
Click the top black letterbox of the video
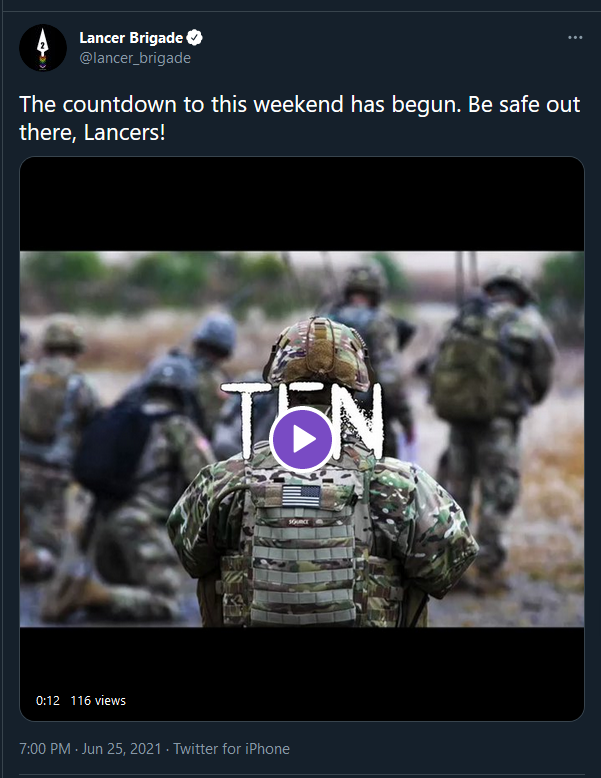click(x=302, y=204)
